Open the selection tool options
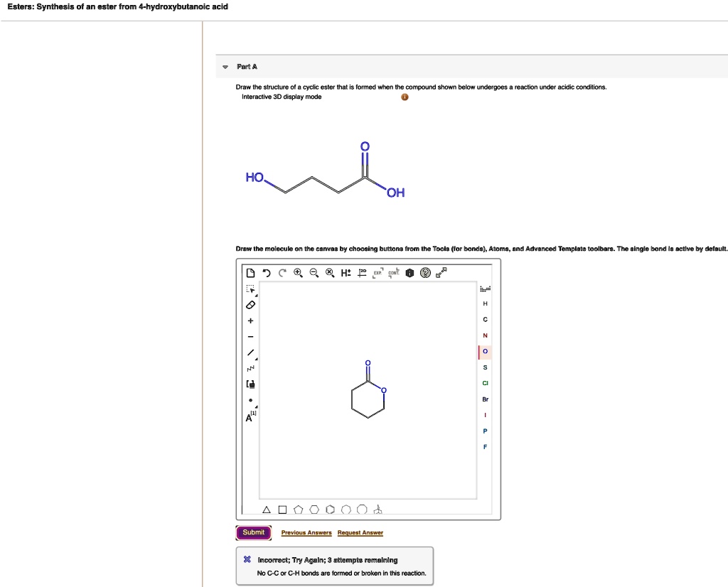The width and height of the screenshot is (728, 587). [250, 290]
